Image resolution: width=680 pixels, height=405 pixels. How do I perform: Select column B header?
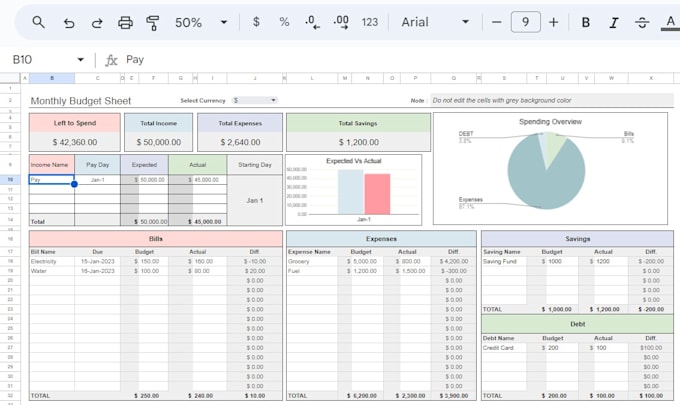click(52, 78)
